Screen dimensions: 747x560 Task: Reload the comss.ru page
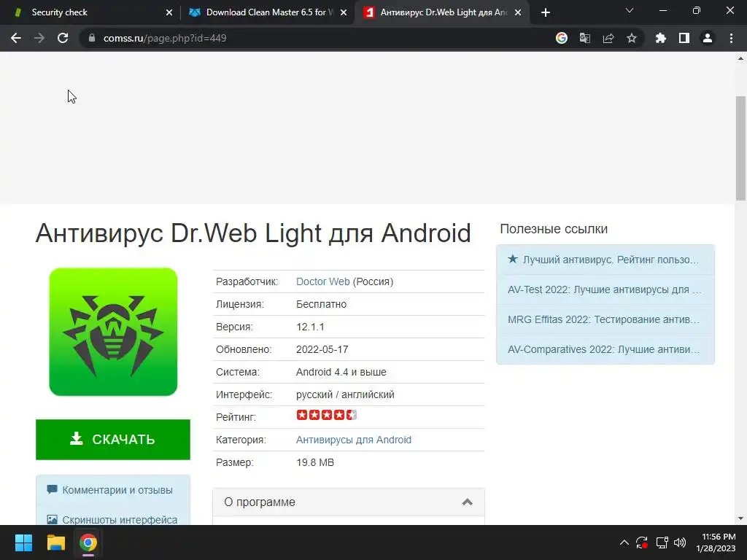pyautogui.click(x=63, y=38)
